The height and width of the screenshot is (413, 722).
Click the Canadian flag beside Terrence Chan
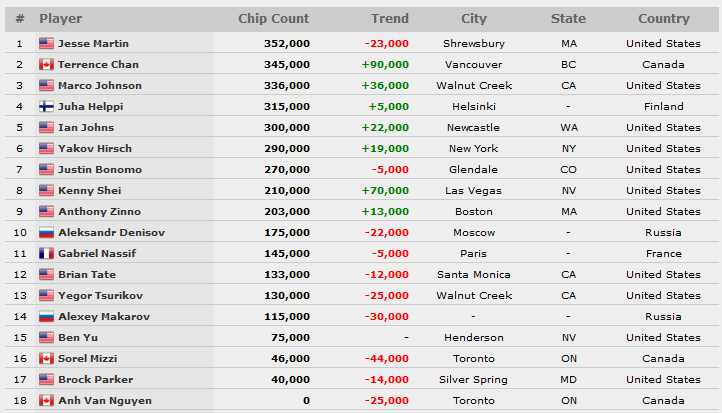46,64
